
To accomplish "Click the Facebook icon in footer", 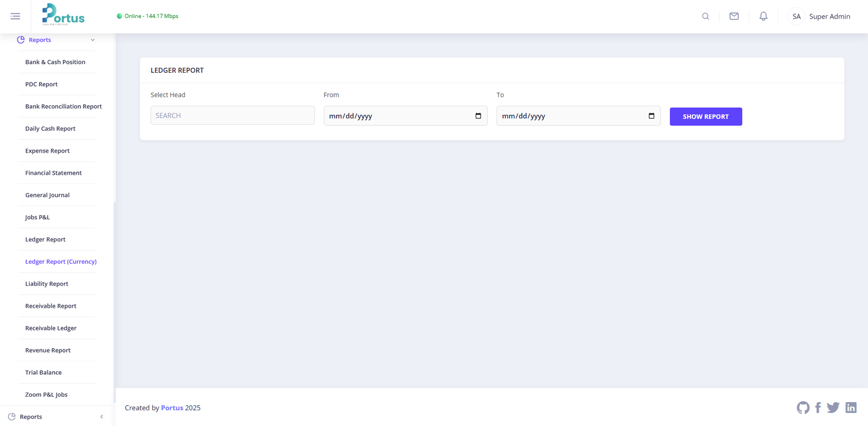I will pos(818,408).
